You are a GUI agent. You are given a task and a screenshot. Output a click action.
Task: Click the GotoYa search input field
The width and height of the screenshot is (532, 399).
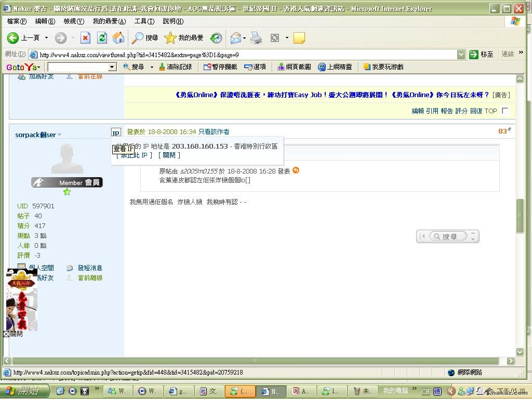pyautogui.click(x=78, y=67)
